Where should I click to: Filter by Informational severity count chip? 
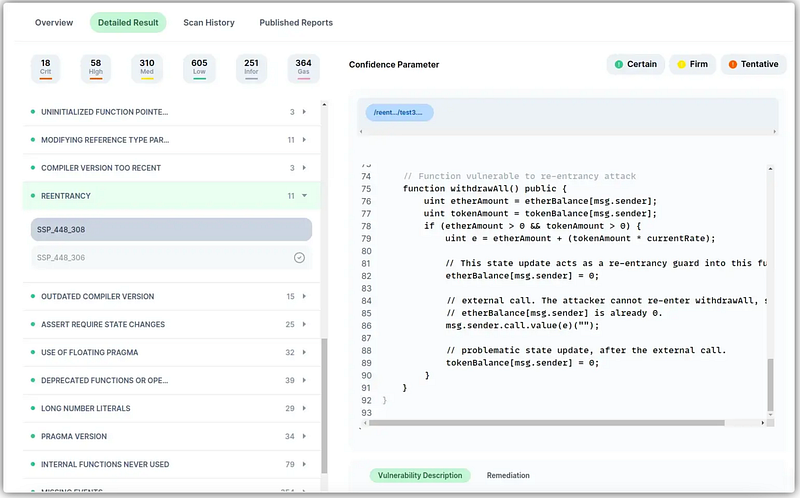(x=251, y=67)
